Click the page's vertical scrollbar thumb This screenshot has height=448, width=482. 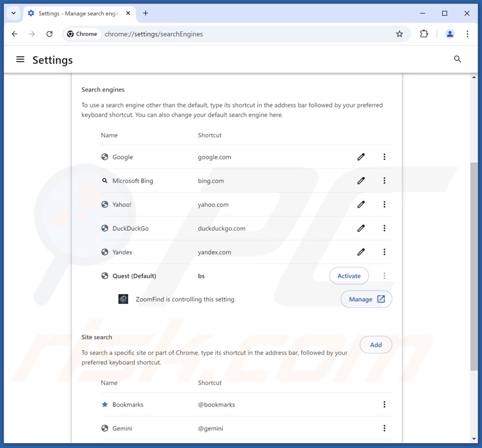tap(473, 267)
